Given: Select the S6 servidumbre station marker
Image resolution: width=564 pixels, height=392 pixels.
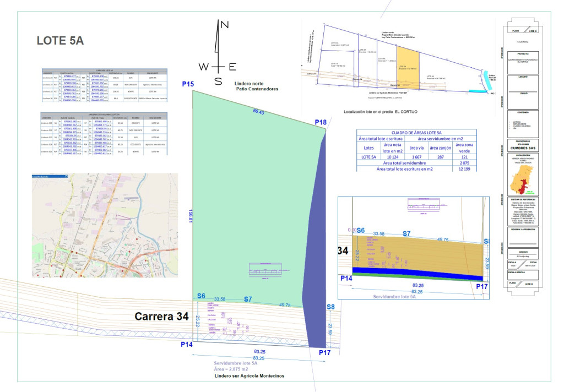Looking at the screenshot, I should pos(200,296).
